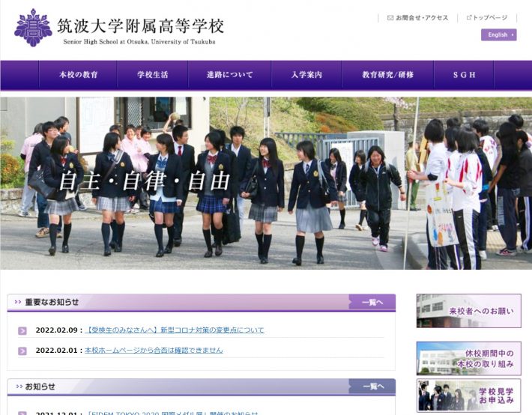Open 一覧へ for 重要なお知らせ
Screen dimensions: 532x415
372,302
